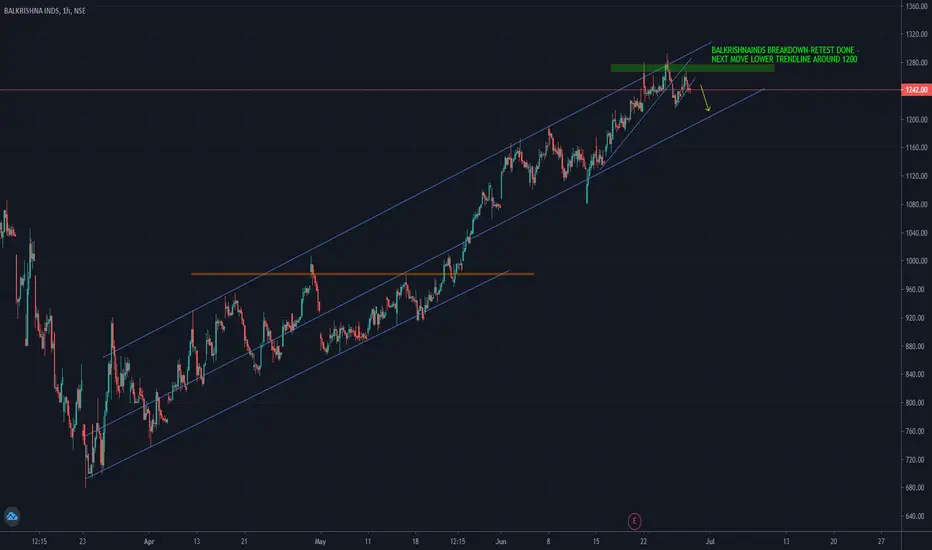Click the 640.00 price axis label
Image resolution: width=932 pixels, height=550 pixels.
917,516
